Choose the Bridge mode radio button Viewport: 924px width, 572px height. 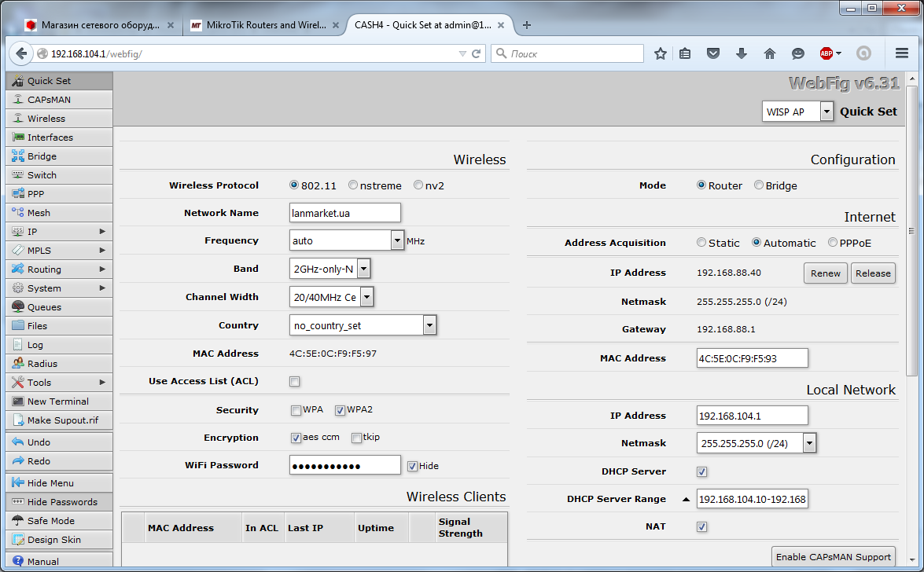759,185
